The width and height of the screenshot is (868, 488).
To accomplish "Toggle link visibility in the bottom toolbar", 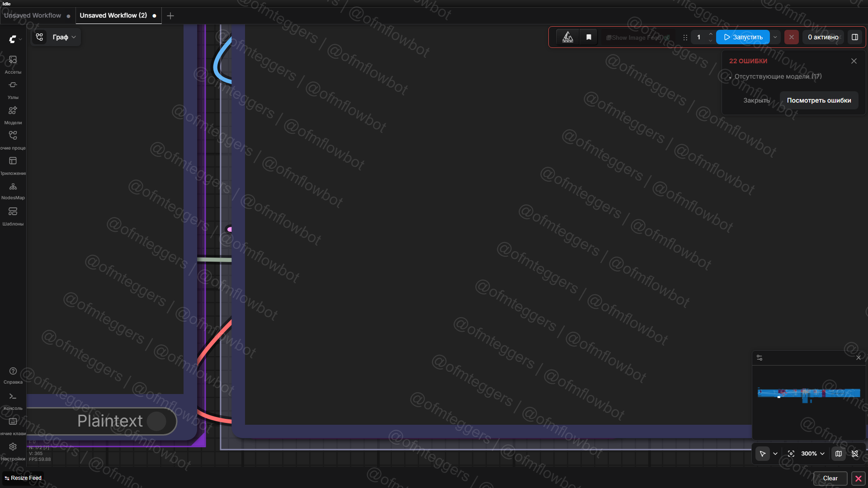I will pyautogui.click(x=855, y=454).
